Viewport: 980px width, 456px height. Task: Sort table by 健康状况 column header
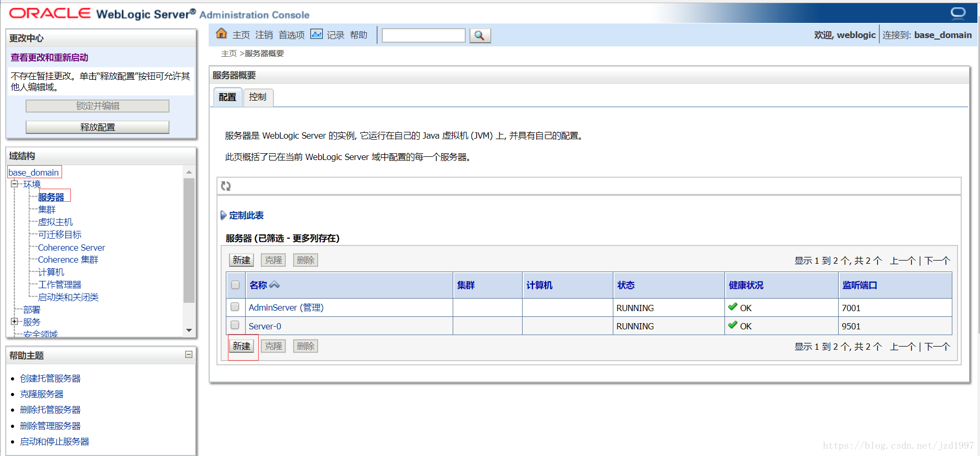[746, 285]
